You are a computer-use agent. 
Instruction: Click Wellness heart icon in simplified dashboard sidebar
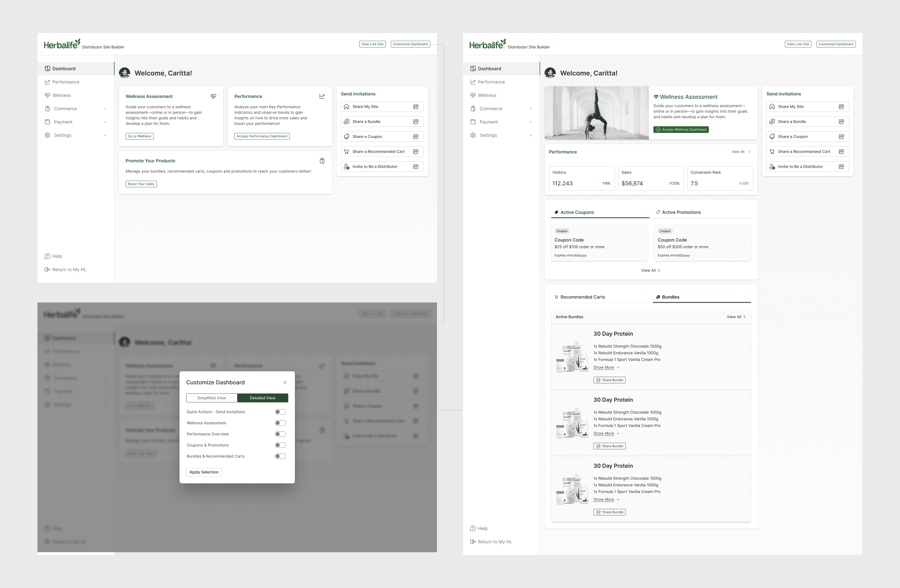point(47,95)
